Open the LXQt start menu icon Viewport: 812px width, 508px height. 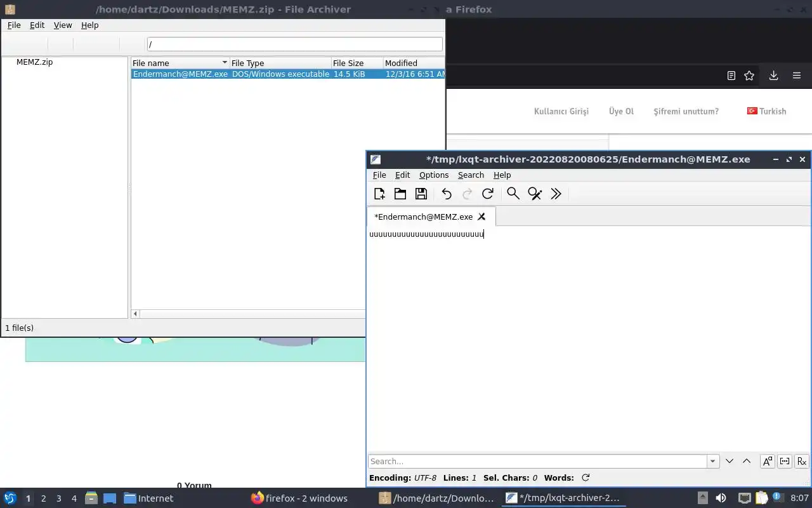point(10,498)
